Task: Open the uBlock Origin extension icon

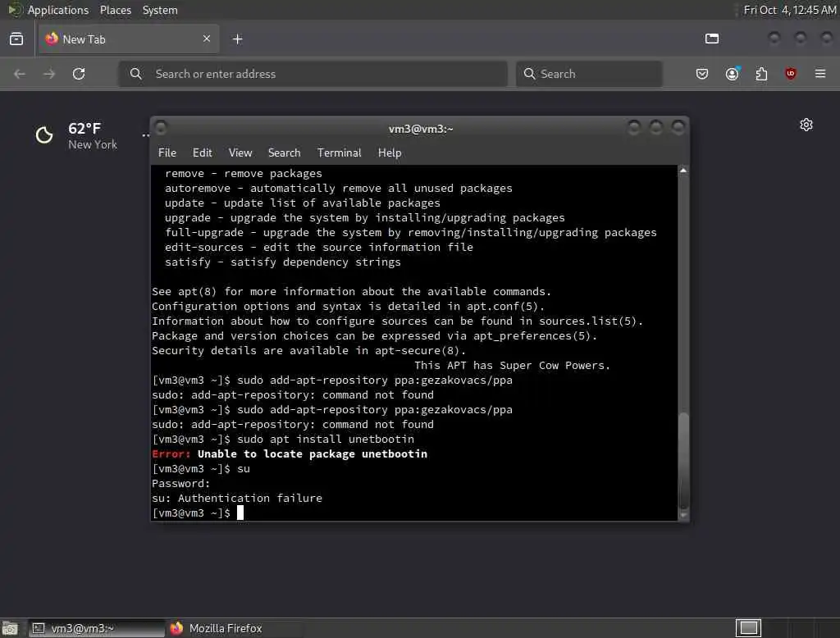Action: point(791,73)
